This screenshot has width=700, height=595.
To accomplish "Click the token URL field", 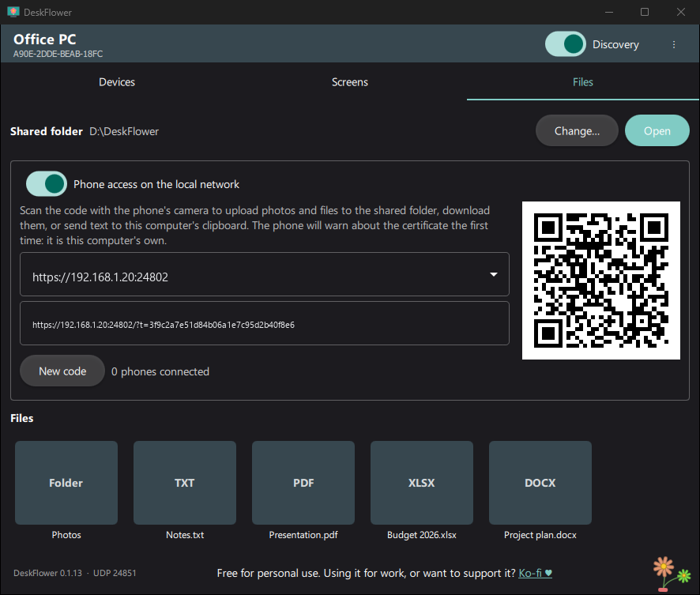I will click(265, 323).
